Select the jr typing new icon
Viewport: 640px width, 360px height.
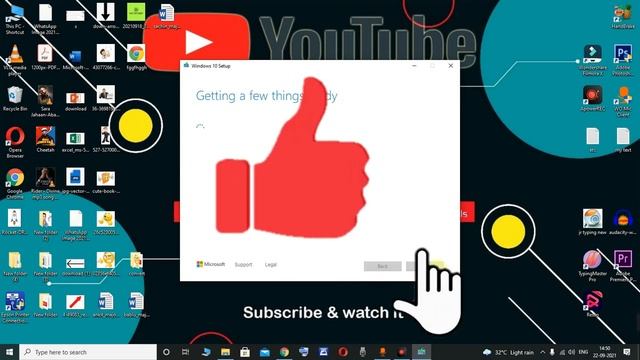593,222
